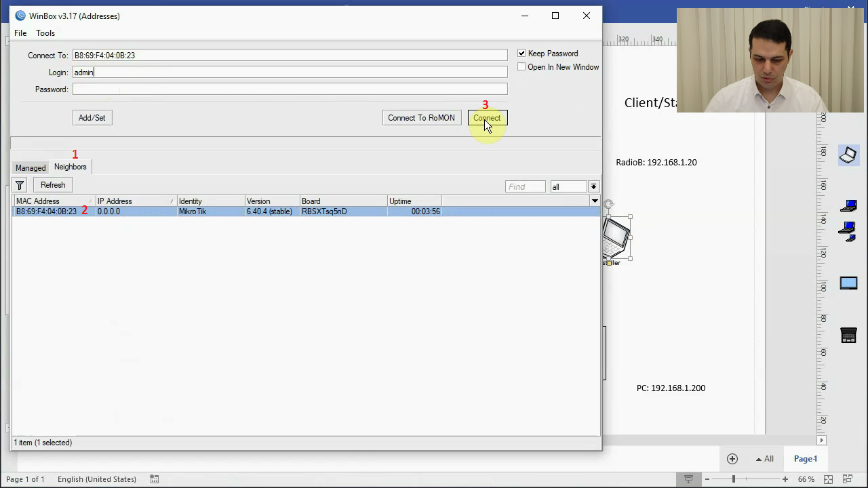The image size is (868, 488).
Task: Click the Connect button
Action: tap(487, 118)
